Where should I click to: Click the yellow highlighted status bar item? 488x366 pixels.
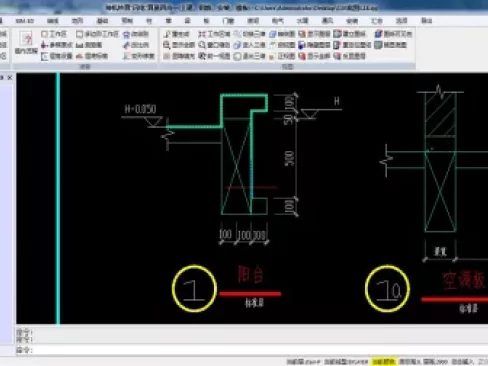pos(384,362)
